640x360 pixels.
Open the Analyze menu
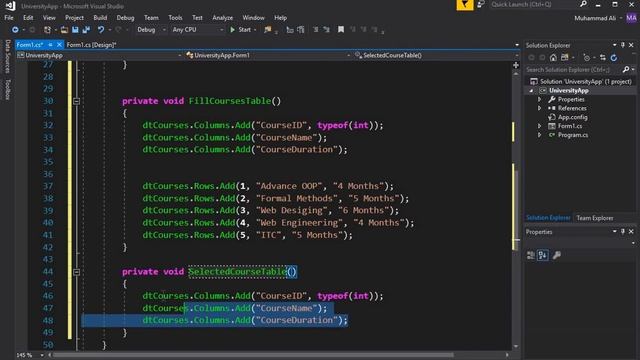click(x=222, y=18)
